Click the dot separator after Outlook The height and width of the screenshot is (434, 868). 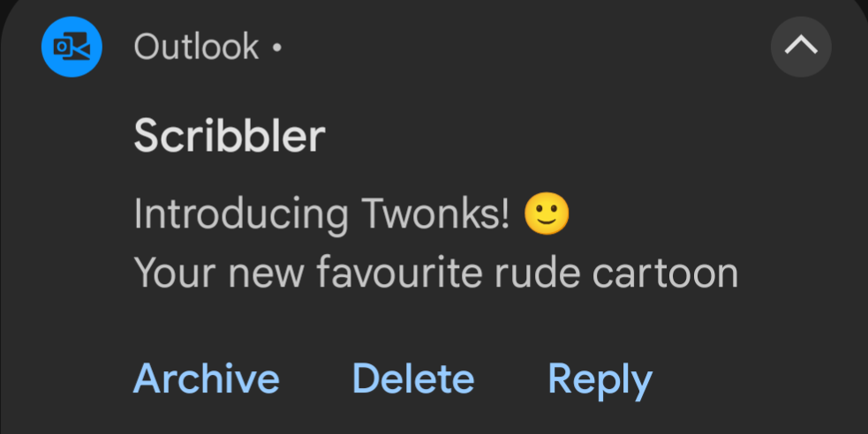pyautogui.click(x=276, y=48)
